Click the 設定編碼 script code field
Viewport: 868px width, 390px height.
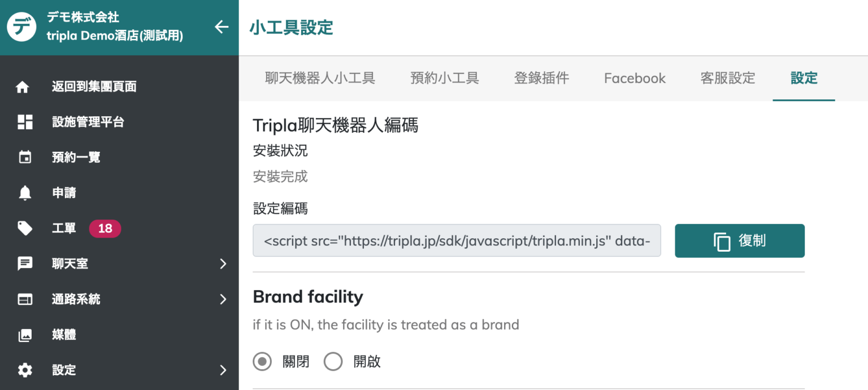[457, 240]
